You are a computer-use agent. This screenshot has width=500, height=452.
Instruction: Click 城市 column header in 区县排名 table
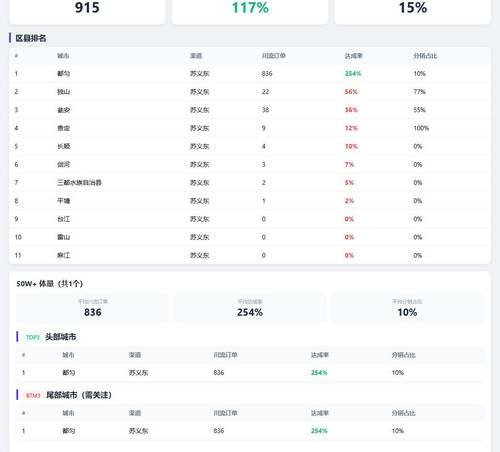pyautogui.click(x=63, y=56)
